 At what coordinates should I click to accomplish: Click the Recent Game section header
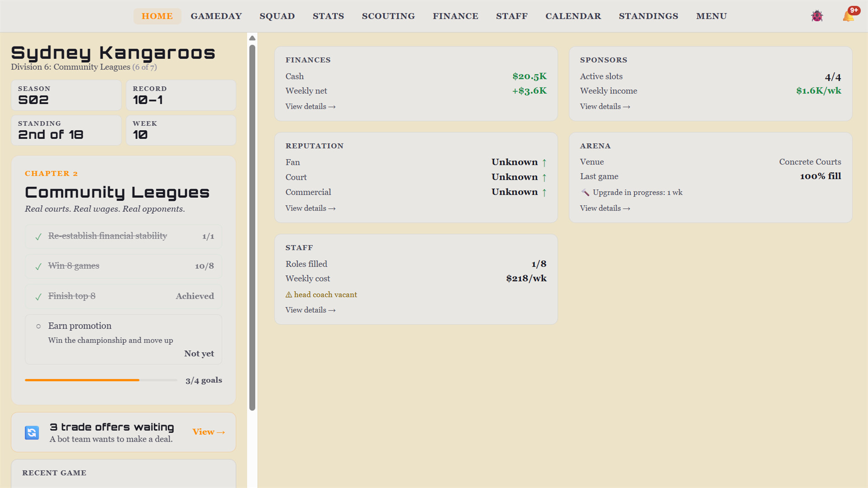point(54,473)
